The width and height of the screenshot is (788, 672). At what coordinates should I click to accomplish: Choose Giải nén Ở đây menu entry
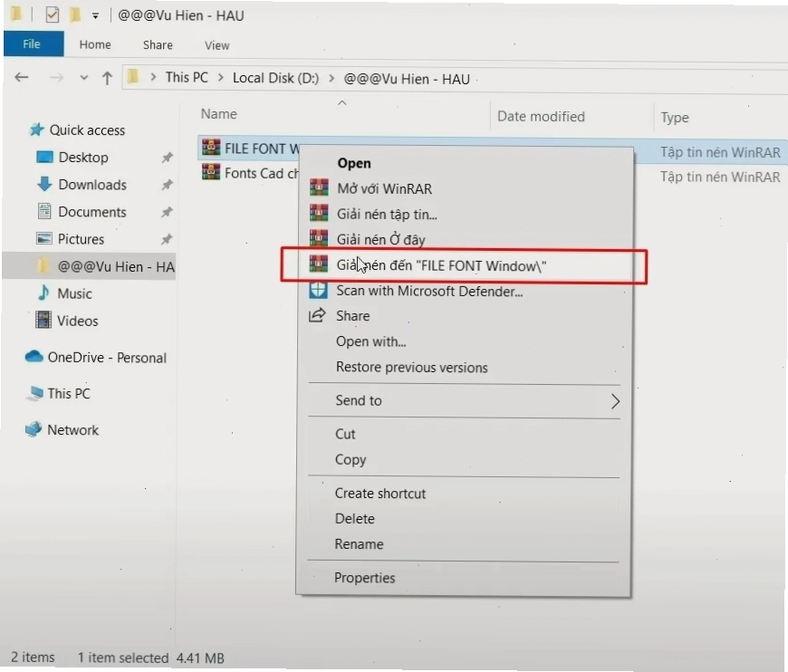(x=381, y=239)
